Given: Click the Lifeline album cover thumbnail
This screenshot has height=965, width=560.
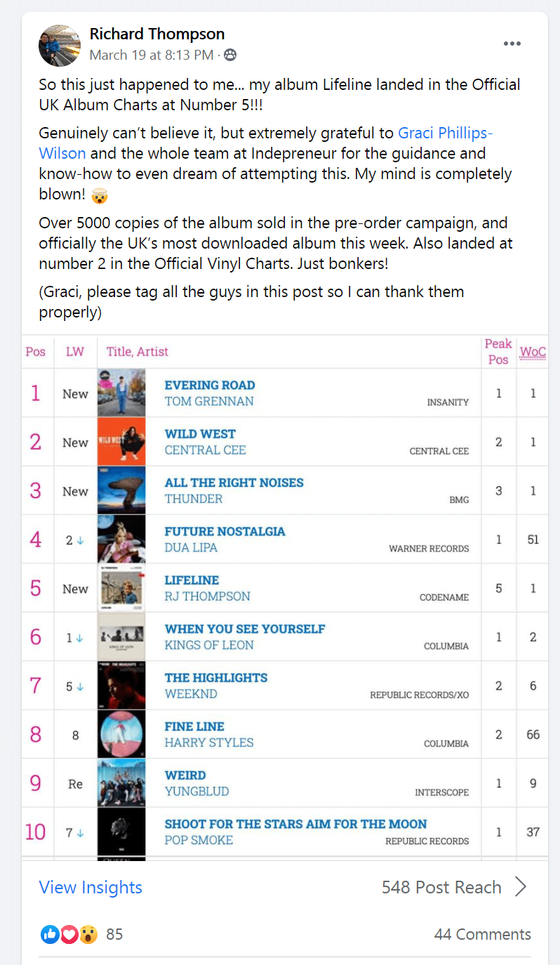Looking at the screenshot, I should pos(121,588).
